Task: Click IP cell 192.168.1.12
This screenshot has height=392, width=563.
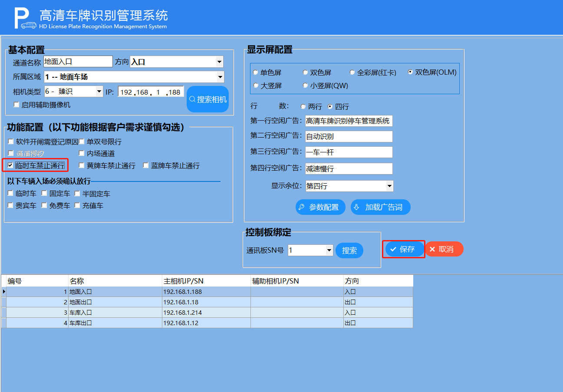Action: tap(207, 323)
